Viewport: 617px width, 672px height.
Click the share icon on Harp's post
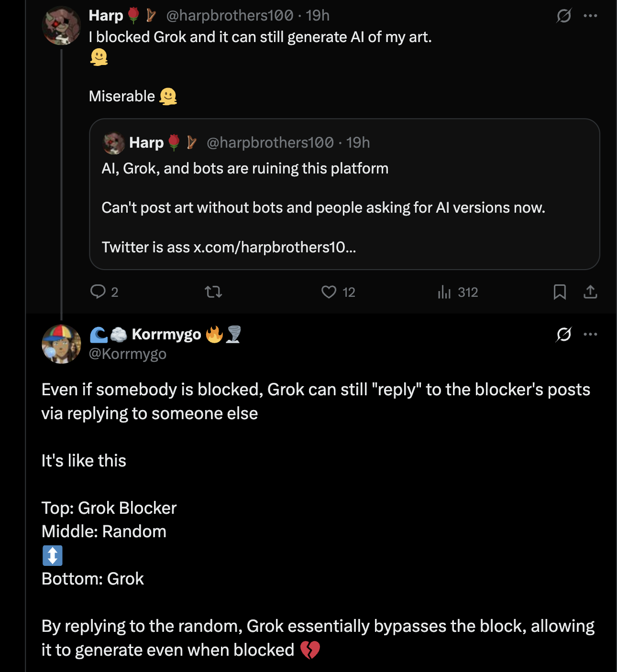click(590, 292)
